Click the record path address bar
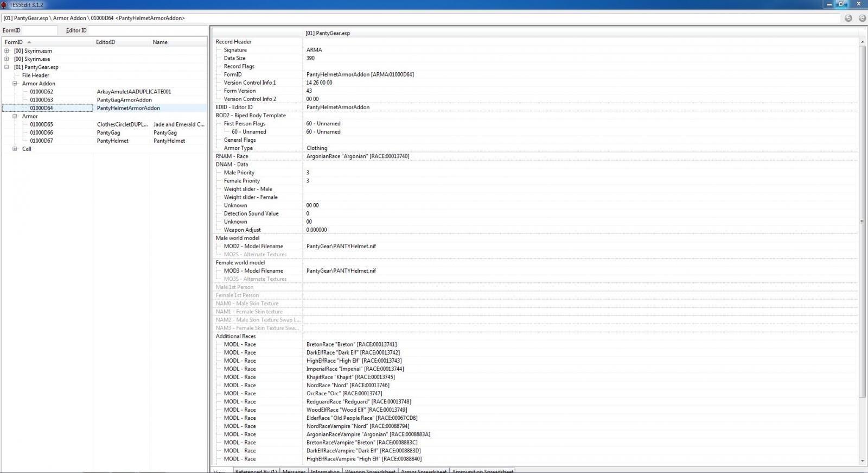This screenshot has width=868, height=473. [420, 18]
